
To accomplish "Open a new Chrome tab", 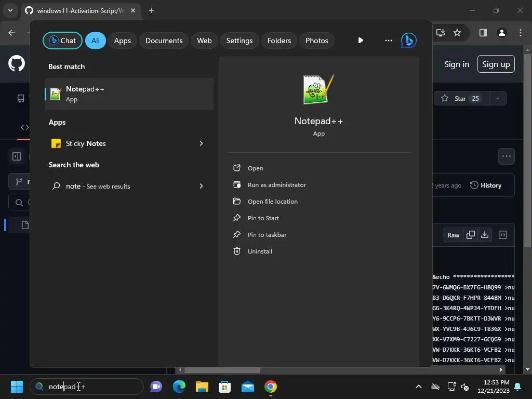I will coord(152,10).
